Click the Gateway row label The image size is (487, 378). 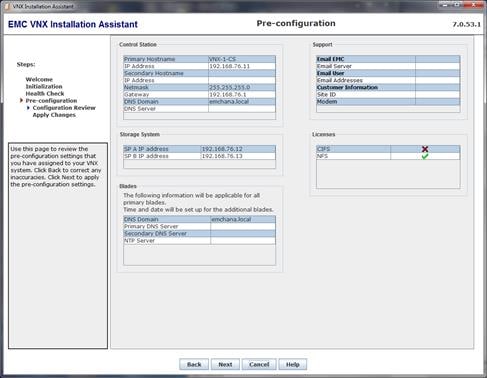coord(136,94)
